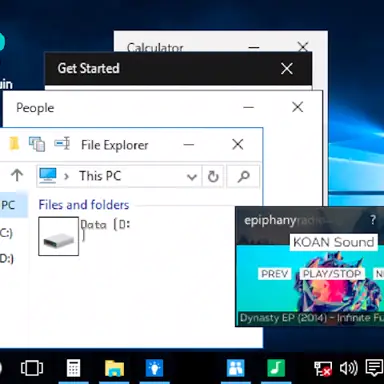Expand breadcrumb chevron before This PC
The image size is (384, 384).
pos(66,176)
